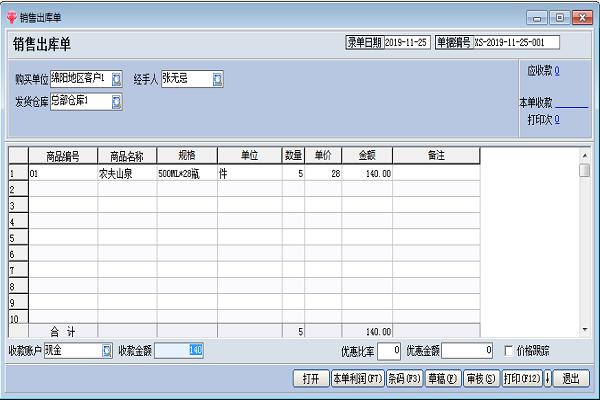The image size is (600, 400).
Task: Select row header 5 in grid
Action: [18, 238]
